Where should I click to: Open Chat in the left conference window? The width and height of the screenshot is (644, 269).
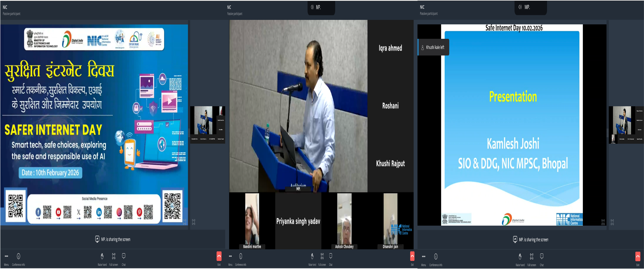[x=123, y=256]
